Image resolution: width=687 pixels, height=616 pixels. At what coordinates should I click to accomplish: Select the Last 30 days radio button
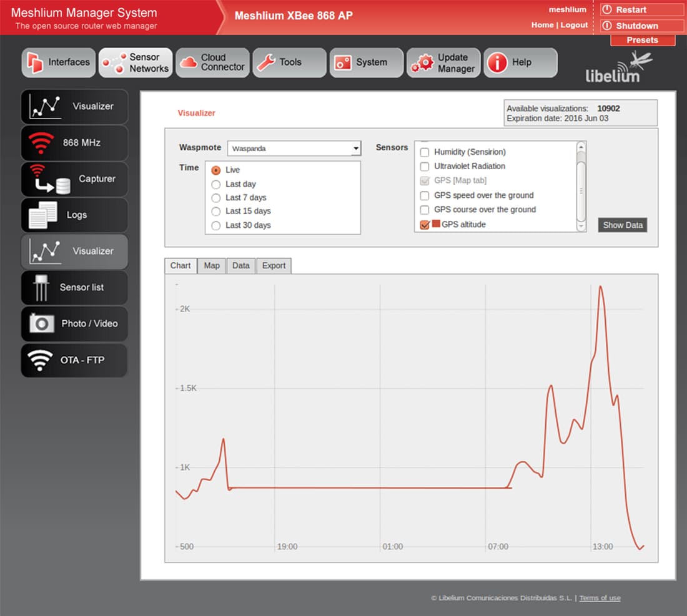pyautogui.click(x=215, y=225)
